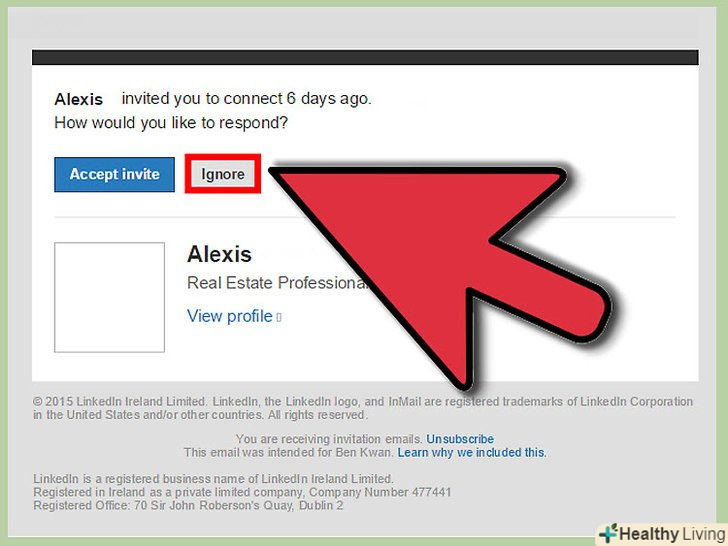The image size is (728, 546).
Task: Select the blank profile photo placeholder
Action: coord(110,297)
